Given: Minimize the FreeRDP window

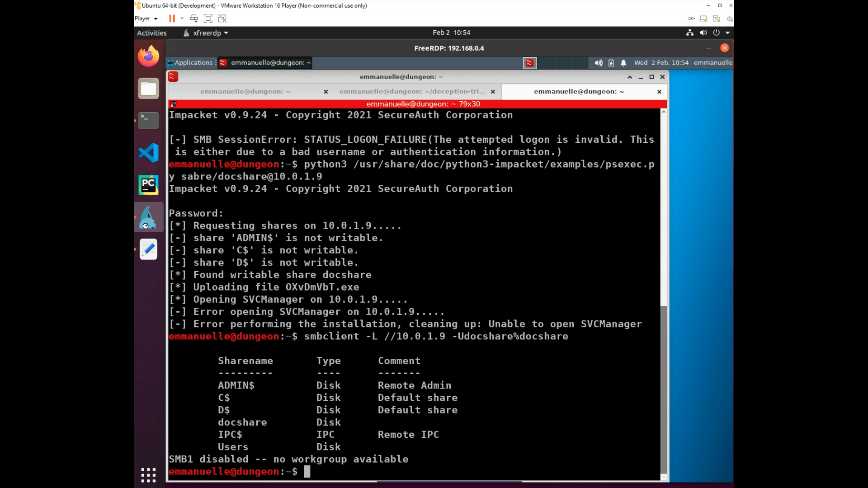Looking at the screenshot, I should (708, 48).
